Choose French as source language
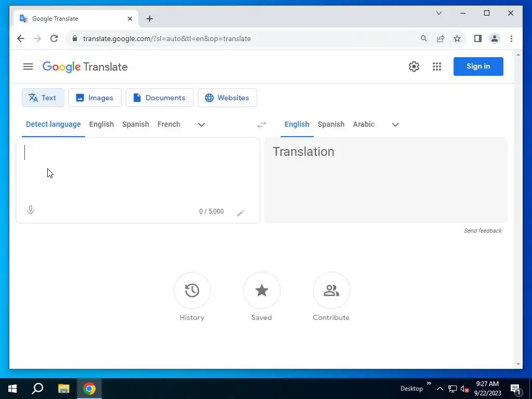 pyautogui.click(x=169, y=124)
